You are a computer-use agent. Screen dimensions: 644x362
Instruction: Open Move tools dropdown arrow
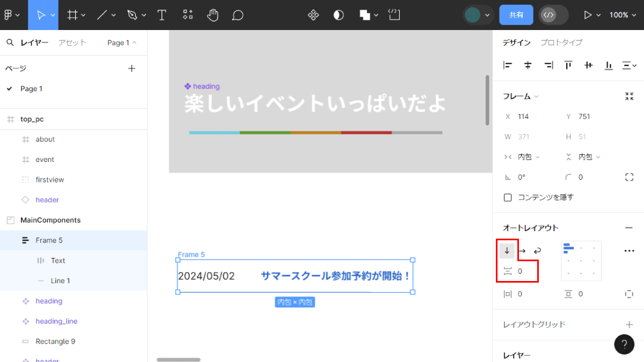(x=53, y=15)
